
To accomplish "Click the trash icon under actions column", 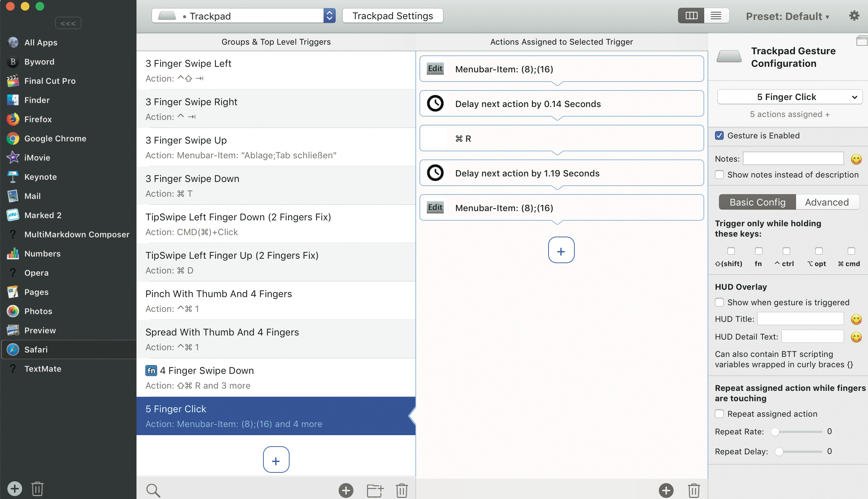I will point(694,491).
